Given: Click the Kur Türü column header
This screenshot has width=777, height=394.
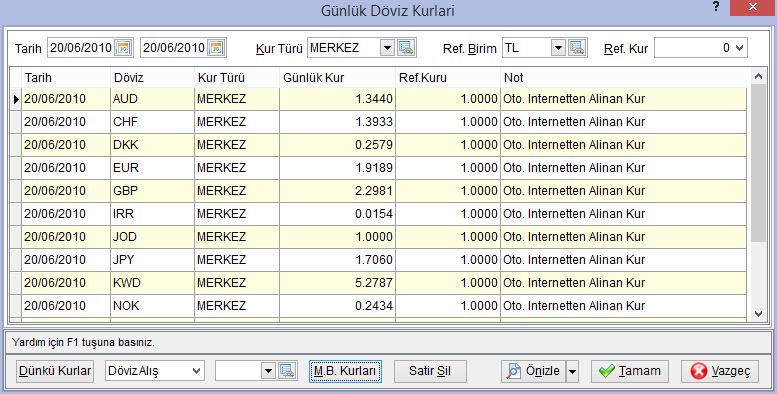Looking at the screenshot, I should pyautogui.click(x=237, y=78).
